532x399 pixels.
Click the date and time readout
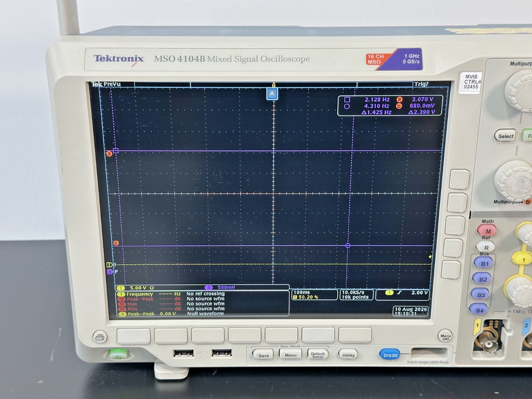[x=410, y=311]
